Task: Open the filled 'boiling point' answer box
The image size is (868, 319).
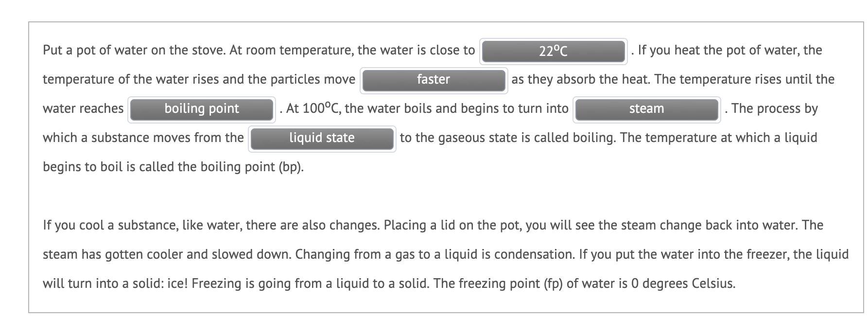Action: pyautogui.click(x=202, y=109)
